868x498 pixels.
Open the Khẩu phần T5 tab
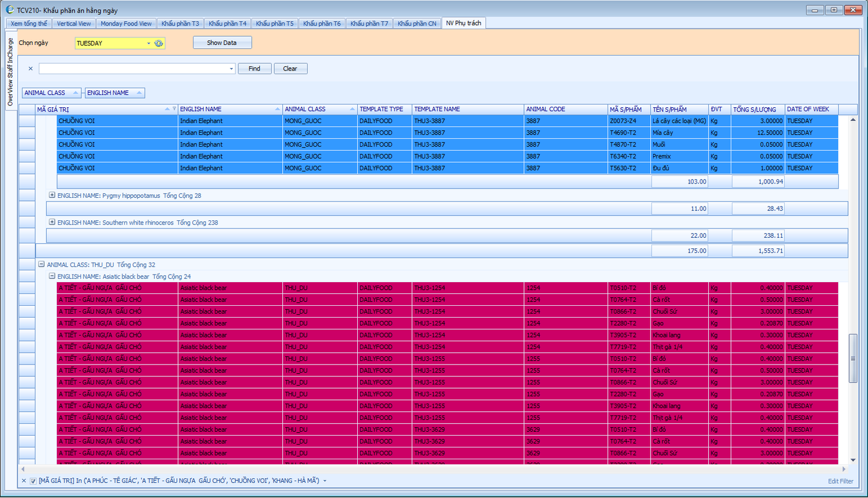point(274,24)
